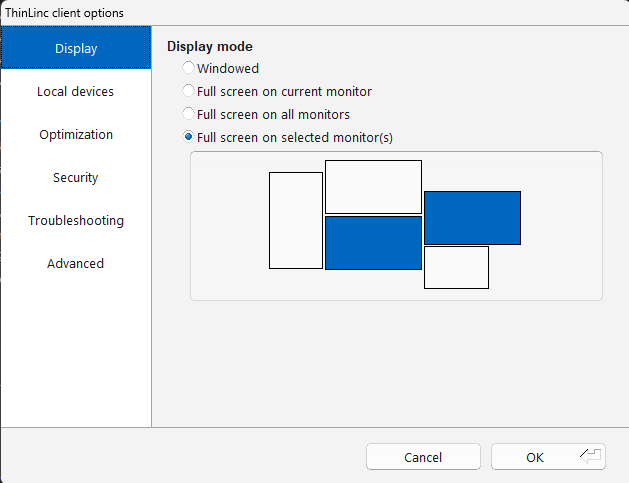The height and width of the screenshot is (483, 629).
Task: Click the Display mode heading
Action: (210, 47)
